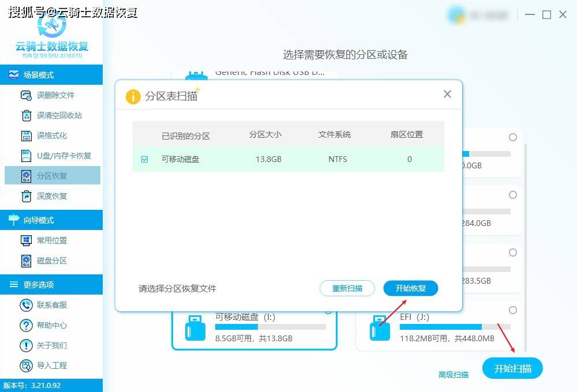Select the radio button above 284.0GB drive
577x392 pixels.
[x=513, y=195]
